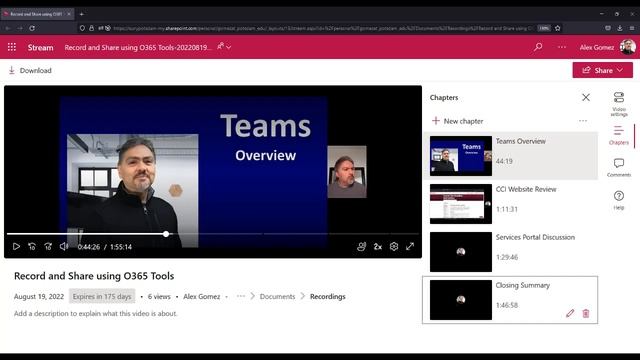Edit the Closing Summary chapter

570,313
